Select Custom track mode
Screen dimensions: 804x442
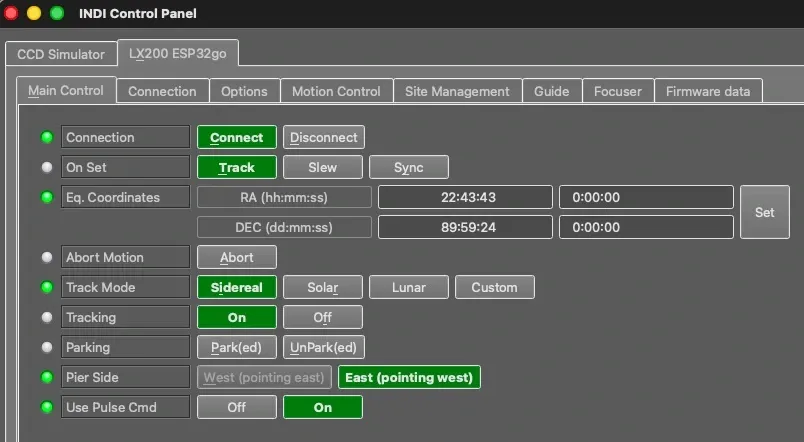click(x=495, y=287)
